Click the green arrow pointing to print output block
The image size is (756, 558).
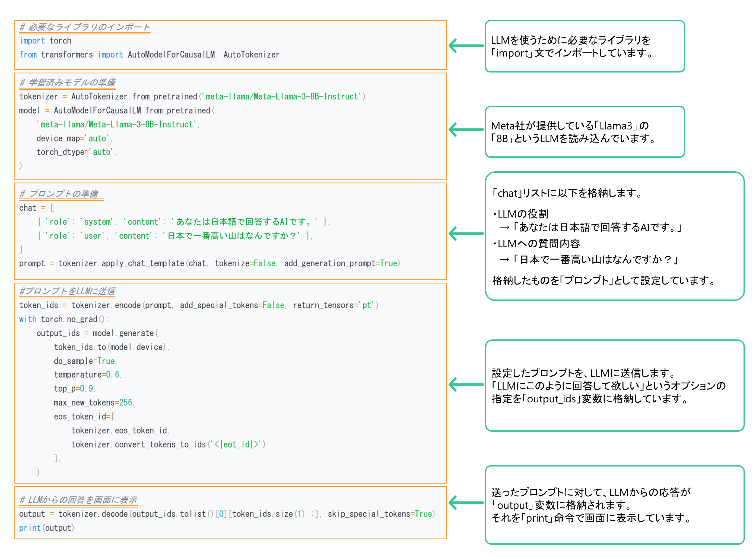click(x=466, y=503)
